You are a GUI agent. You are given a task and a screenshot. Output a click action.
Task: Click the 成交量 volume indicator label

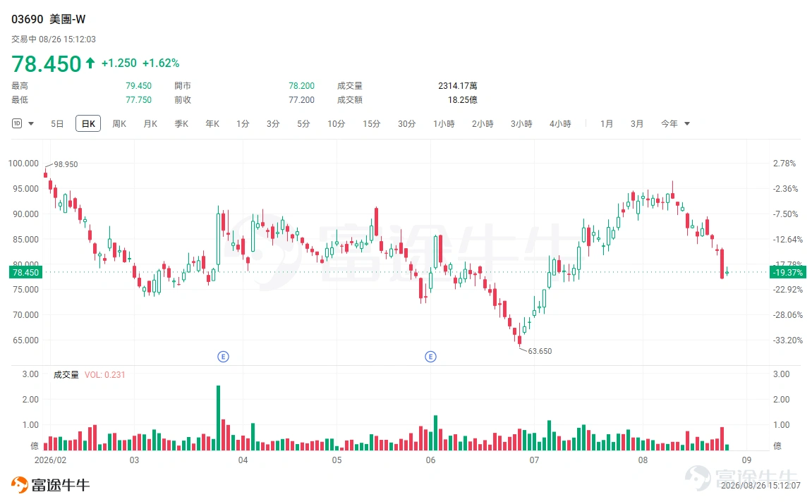tap(66, 374)
